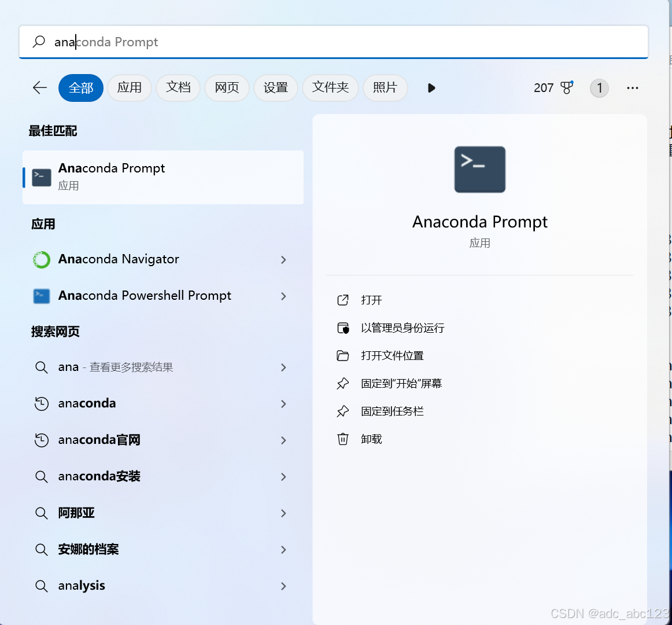This screenshot has height=625, width=672.
Task: Expand the chevron for 'anaconda安装'
Action: coord(283,477)
